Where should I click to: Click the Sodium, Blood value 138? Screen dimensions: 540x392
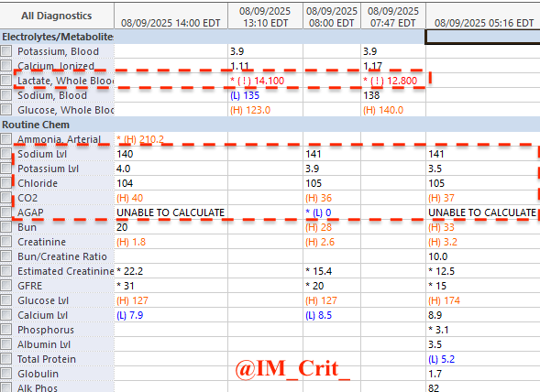[x=371, y=95]
